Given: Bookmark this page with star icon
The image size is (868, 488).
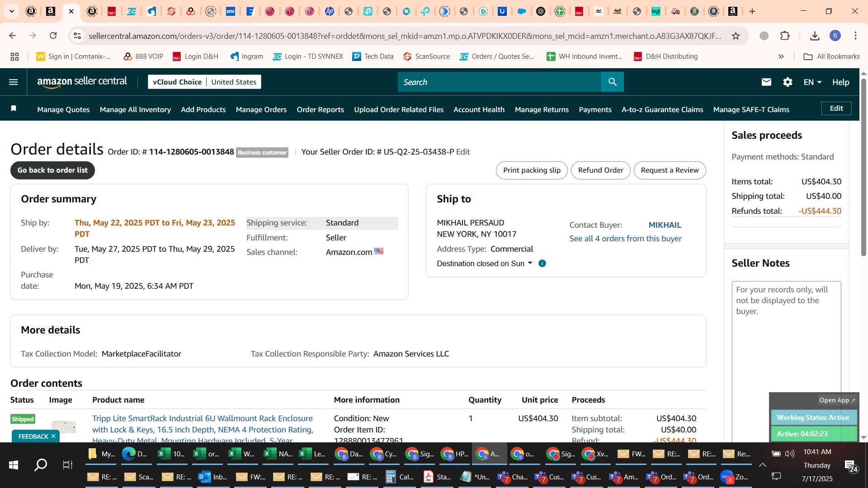Looking at the screenshot, I should pos(736,36).
